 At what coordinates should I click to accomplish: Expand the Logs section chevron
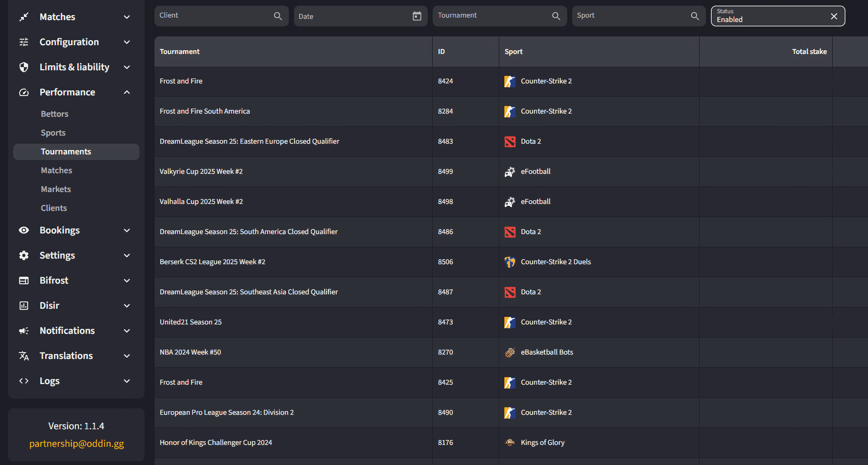[x=127, y=381]
